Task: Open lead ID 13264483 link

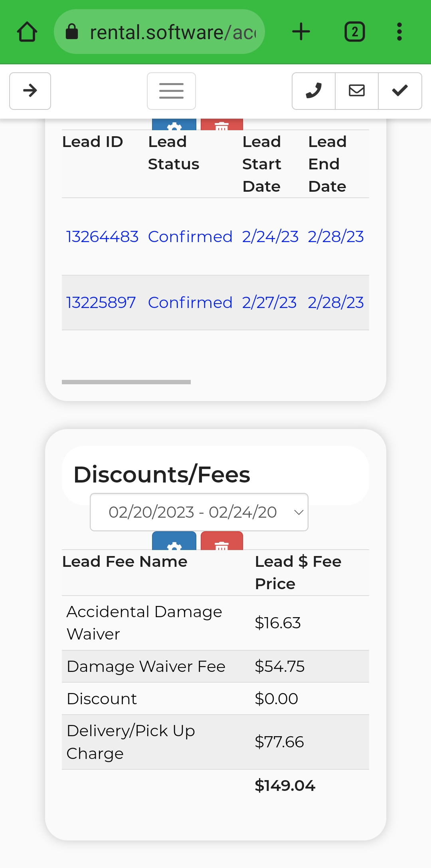Action: 102,236
